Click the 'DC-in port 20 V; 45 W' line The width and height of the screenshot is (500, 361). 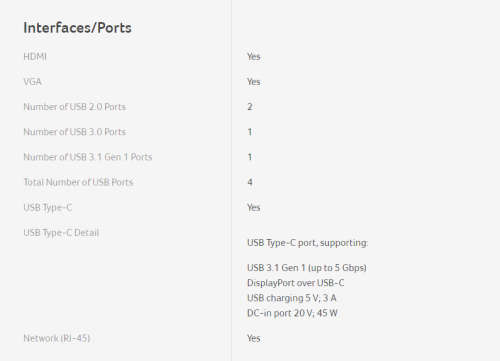(292, 313)
